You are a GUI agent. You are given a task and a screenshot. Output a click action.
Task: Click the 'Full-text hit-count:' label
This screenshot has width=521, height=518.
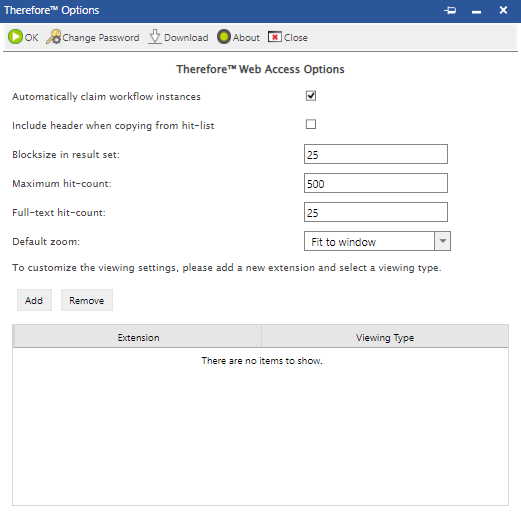[x=59, y=213]
